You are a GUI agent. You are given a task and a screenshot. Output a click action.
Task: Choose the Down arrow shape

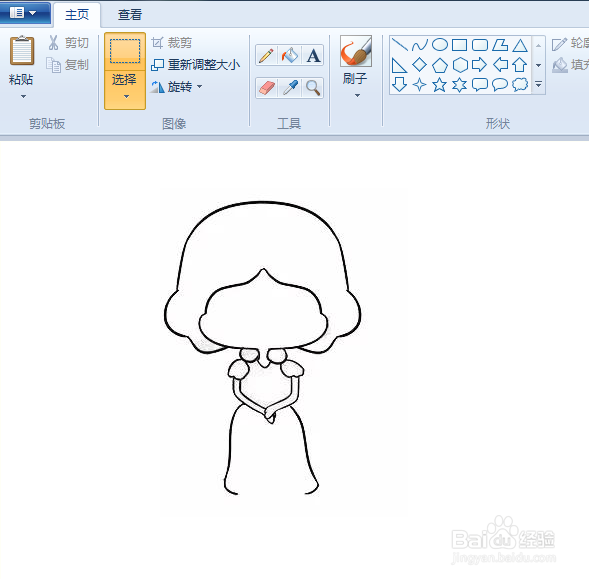(399, 84)
